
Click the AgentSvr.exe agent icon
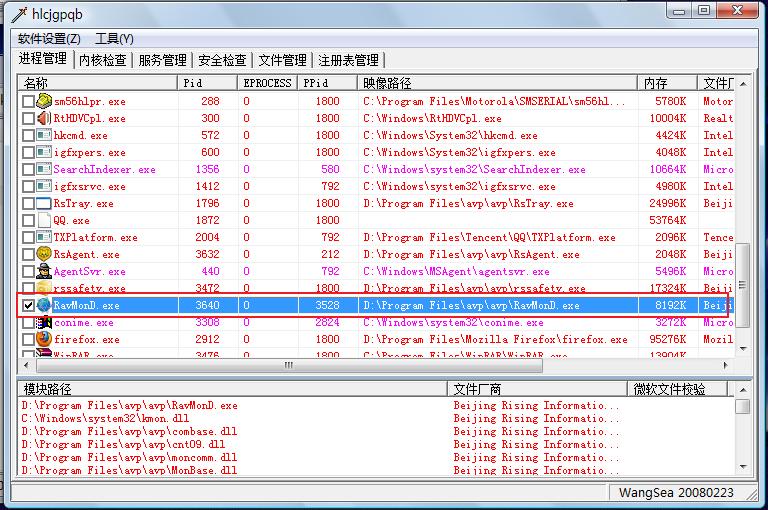click(44, 271)
